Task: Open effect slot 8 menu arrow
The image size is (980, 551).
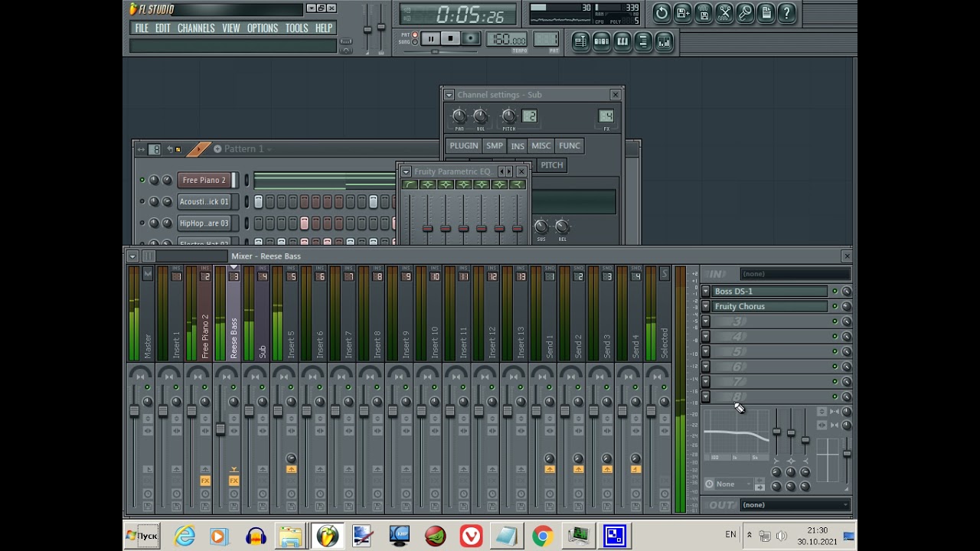Action: (706, 396)
